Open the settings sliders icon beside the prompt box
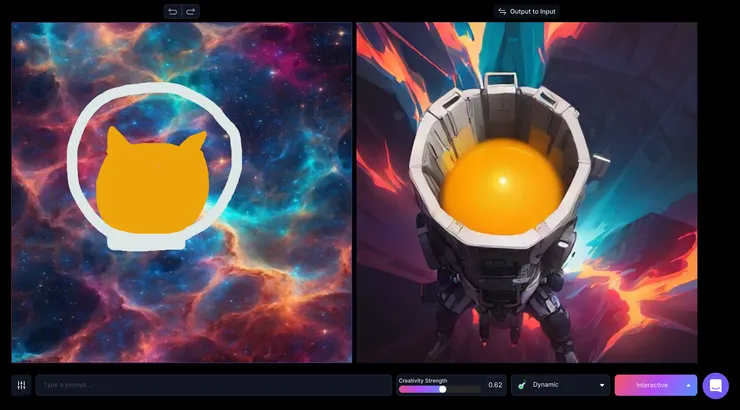The image size is (740, 410). coord(21,385)
